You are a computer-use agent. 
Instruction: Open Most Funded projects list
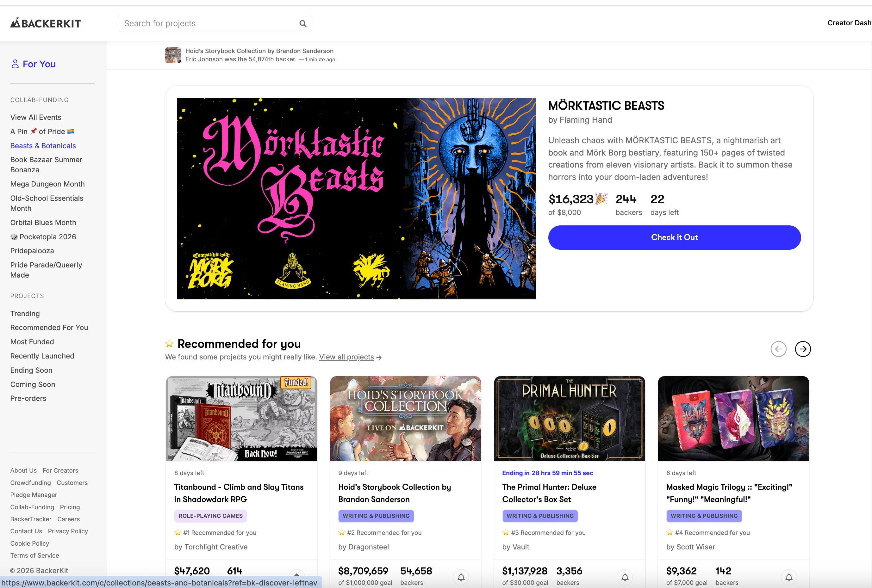[32, 342]
